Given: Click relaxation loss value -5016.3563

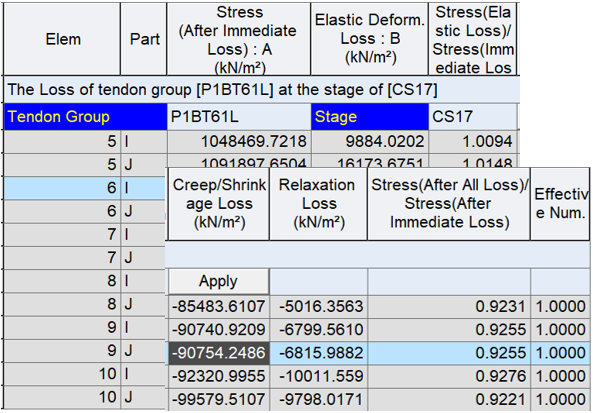Looking at the screenshot, I should pyautogui.click(x=318, y=306).
